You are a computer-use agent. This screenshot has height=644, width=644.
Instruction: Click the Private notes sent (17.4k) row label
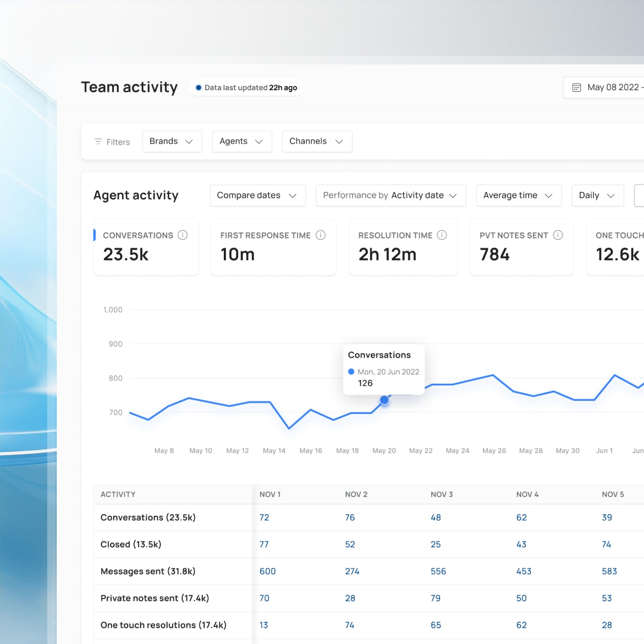[x=155, y=598]
